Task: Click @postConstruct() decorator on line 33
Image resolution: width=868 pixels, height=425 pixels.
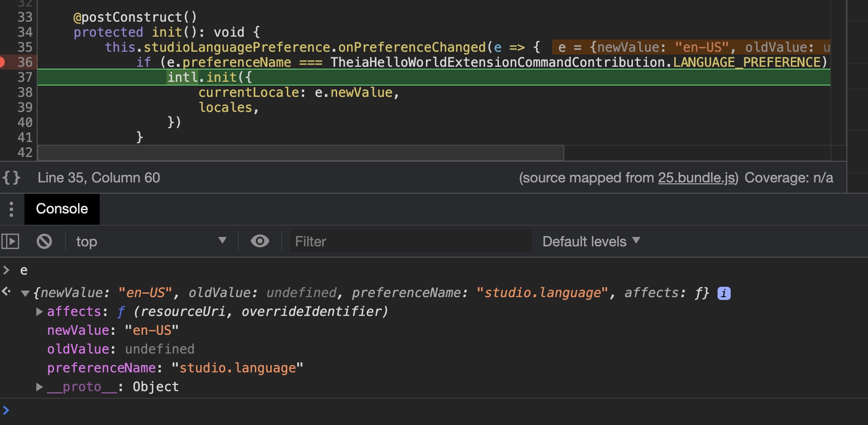Action: 135,17
